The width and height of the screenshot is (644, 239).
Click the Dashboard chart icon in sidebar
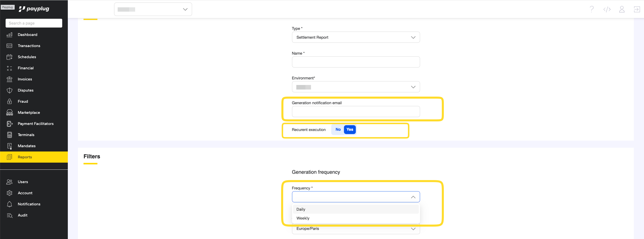[9, 35]
